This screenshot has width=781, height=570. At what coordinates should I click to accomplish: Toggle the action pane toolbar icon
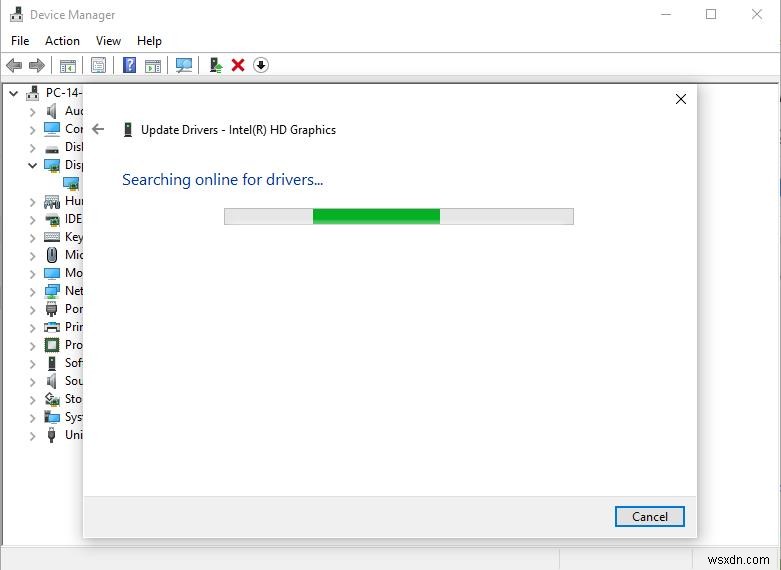coord(153,65)
